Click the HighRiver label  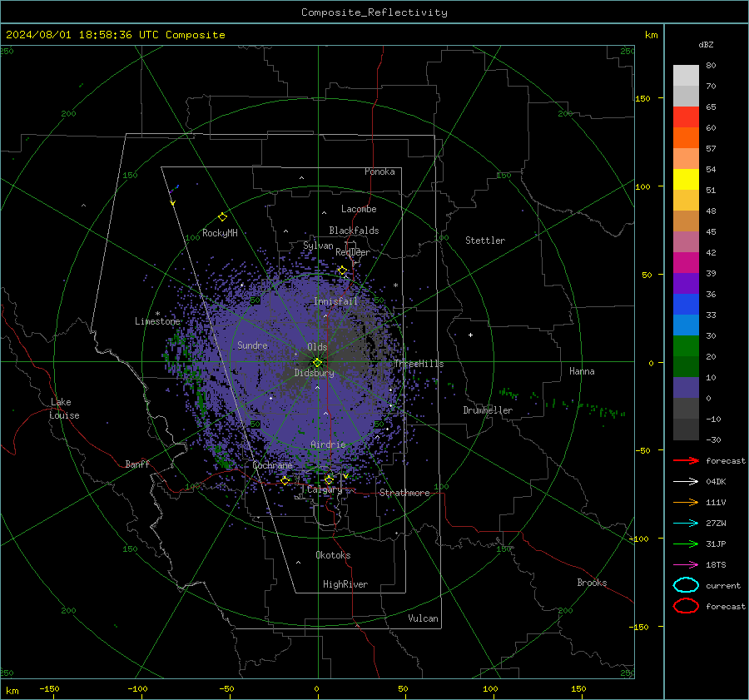click(345, 584)
